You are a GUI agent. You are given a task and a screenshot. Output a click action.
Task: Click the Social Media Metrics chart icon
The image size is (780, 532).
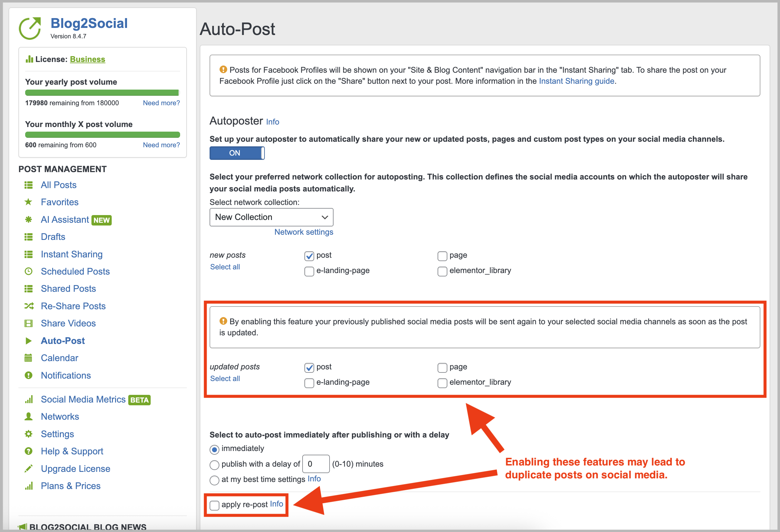tap(29, 399)
